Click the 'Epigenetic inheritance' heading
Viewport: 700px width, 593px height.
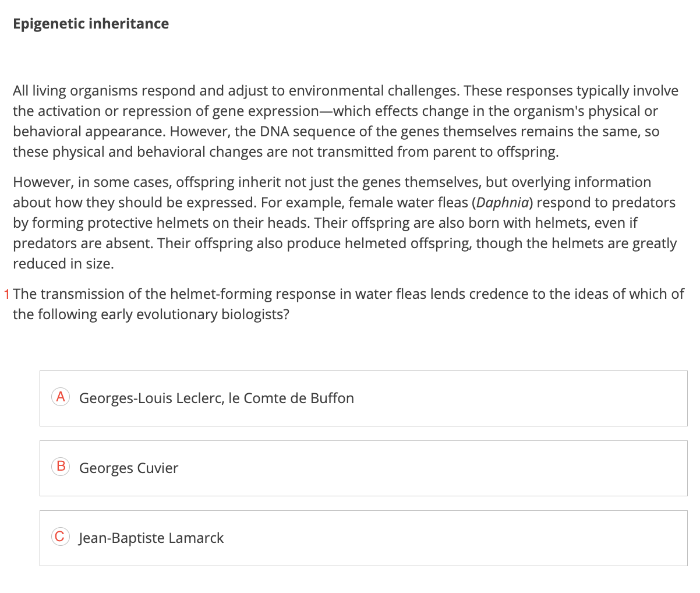[x=91, y=24]
